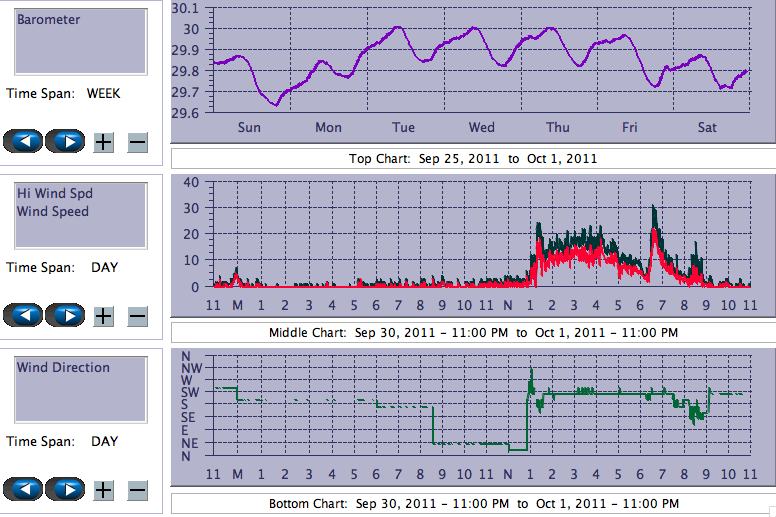Go back one period on the Wind Speed chart

tap(24, 315)
